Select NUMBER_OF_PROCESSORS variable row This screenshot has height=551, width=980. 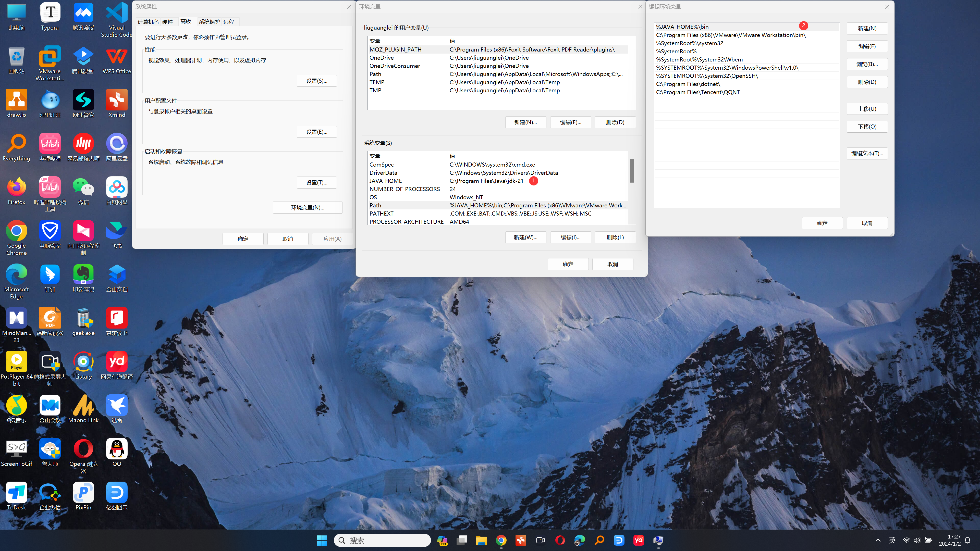pos(405,188)
